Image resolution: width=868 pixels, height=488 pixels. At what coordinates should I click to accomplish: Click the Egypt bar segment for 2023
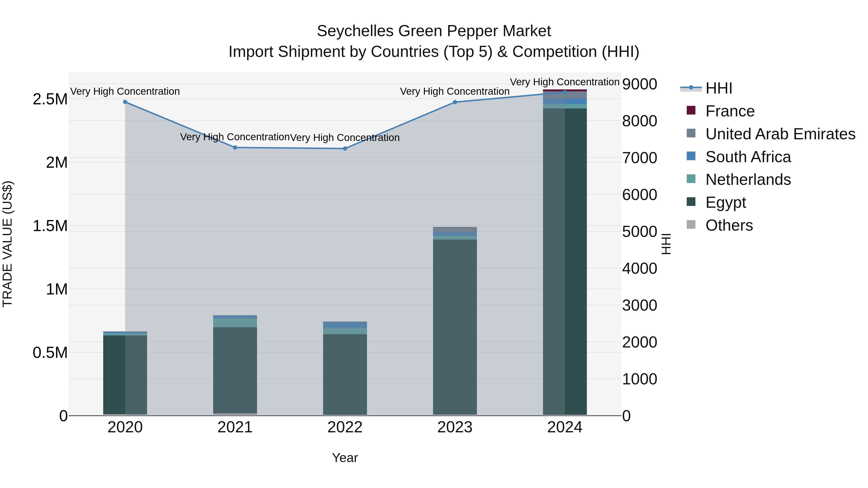455,327
